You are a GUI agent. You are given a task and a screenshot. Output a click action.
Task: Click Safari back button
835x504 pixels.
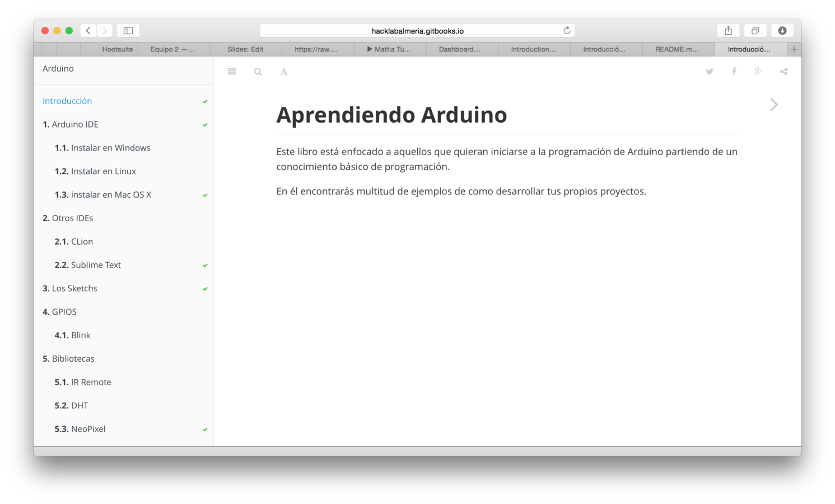pyautogui.click(x=88, y=31)
